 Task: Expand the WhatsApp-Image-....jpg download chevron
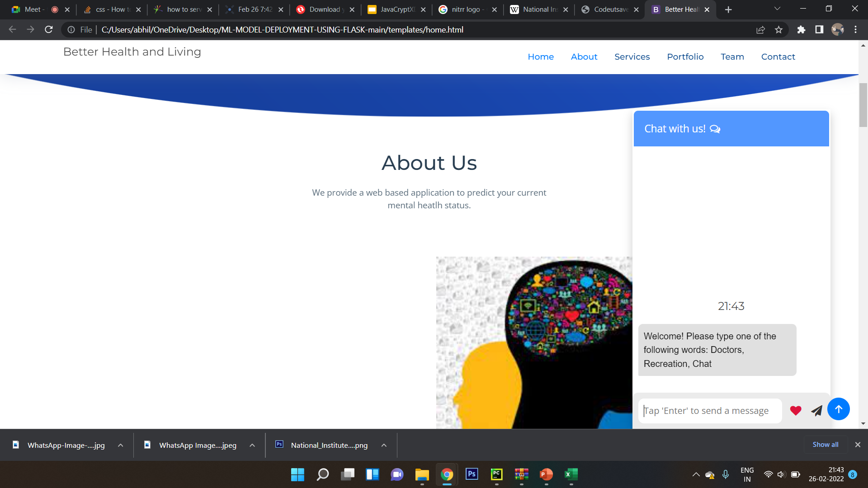[120, 445]
